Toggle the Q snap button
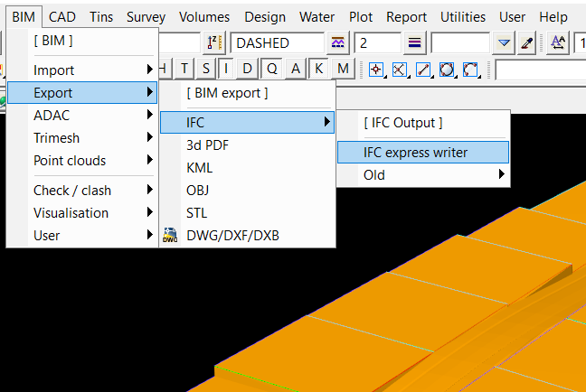Viewport: 586px width, 392px height. (x=272, y=69)
